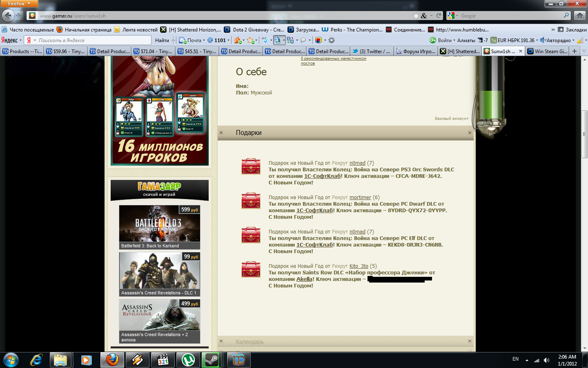Open 1С-СофтКлаб link in Elf DLC gift
This screenshot has width=588, height=368.
pyautogui.click(x=314, y=245)
